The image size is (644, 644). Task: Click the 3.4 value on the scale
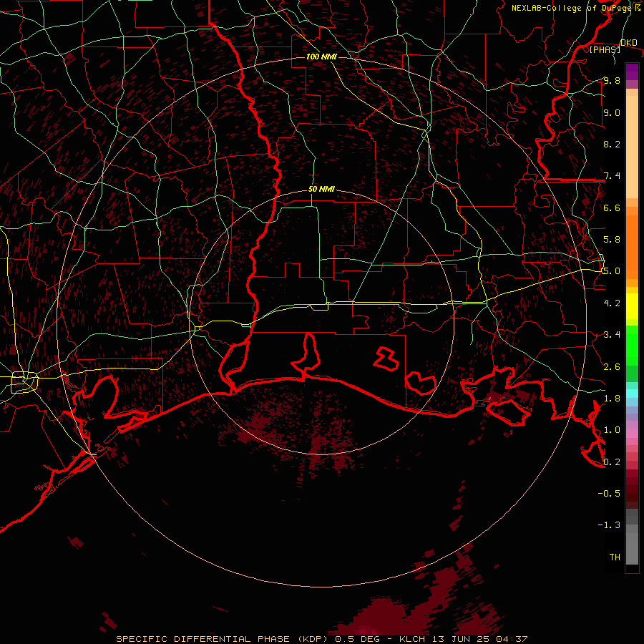tap(612, 335)
